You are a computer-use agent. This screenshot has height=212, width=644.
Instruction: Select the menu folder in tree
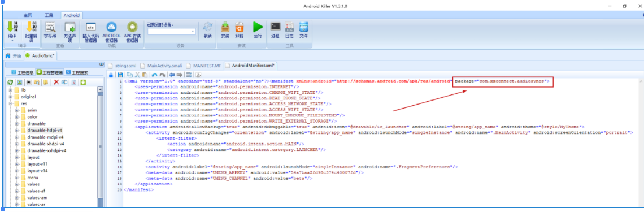pyautogui.click(x=33, y=178)
